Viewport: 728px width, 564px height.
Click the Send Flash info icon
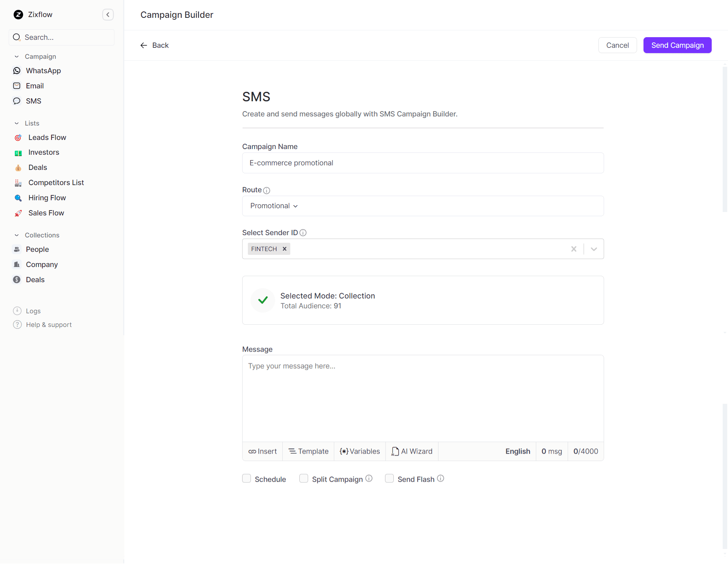tap(440, 479)
